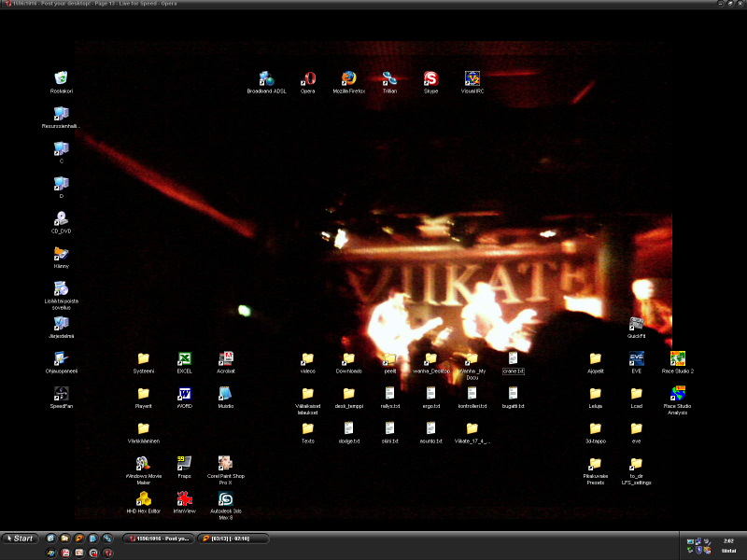Viewport: 747px width, 560px height.
Task: Open the Roskakori recycle bin icon
Action: (61, 81)
